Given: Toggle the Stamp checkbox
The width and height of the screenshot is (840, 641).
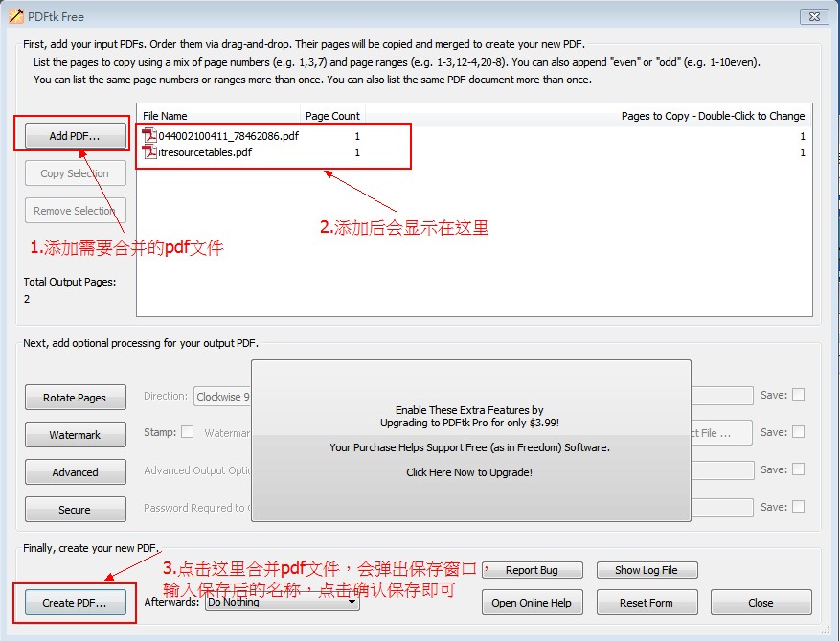Looking at the screenshot, I should click(x=187, y=432).
